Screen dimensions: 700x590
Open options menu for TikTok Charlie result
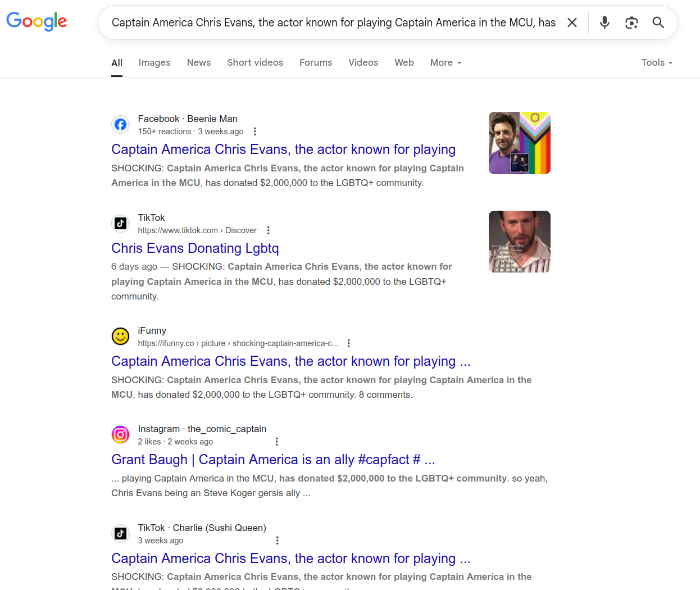tap(277, 541)
